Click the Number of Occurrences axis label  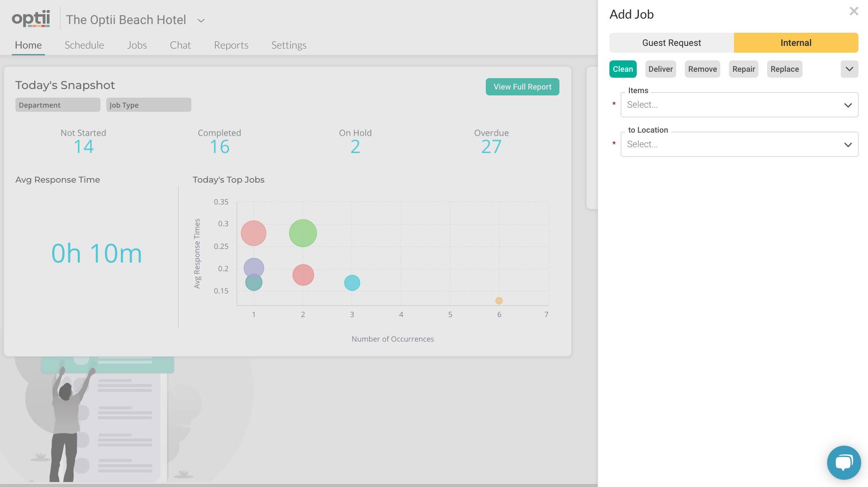tap(393, 339)
